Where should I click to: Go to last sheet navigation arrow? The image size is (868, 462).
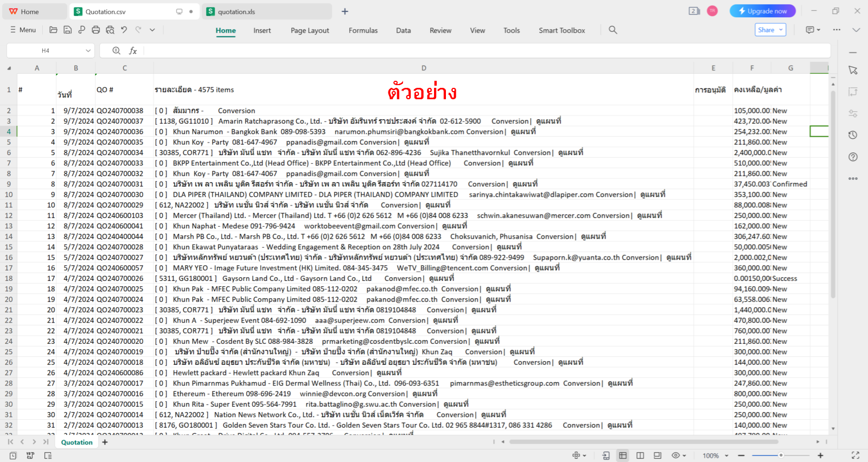point(46,442)
